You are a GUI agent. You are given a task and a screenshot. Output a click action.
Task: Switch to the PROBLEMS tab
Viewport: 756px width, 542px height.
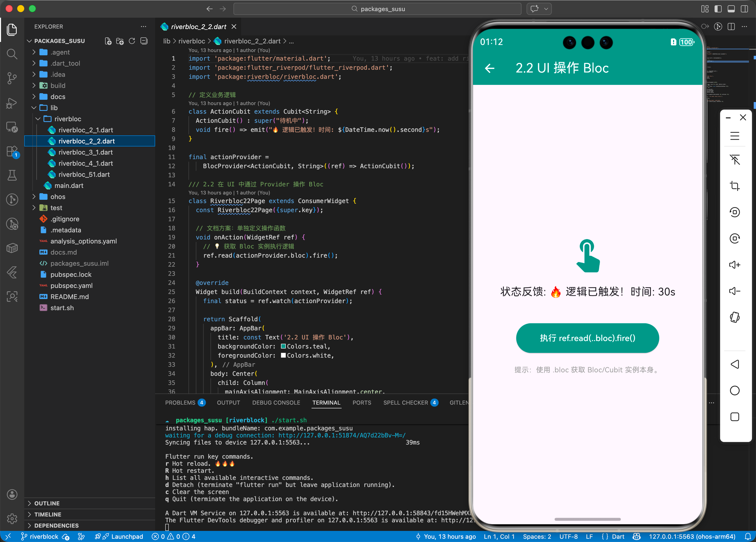pyautogui.click(x=180, y=402)
